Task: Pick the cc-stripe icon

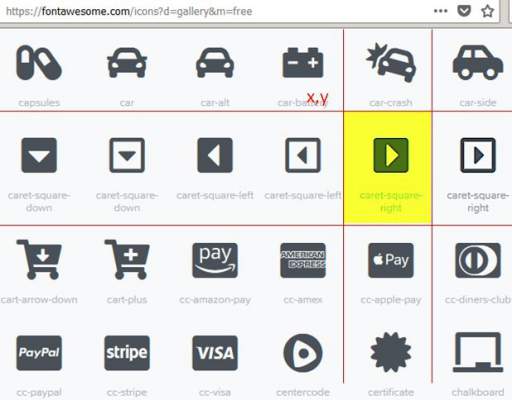Action: click(x=127, y=353)
